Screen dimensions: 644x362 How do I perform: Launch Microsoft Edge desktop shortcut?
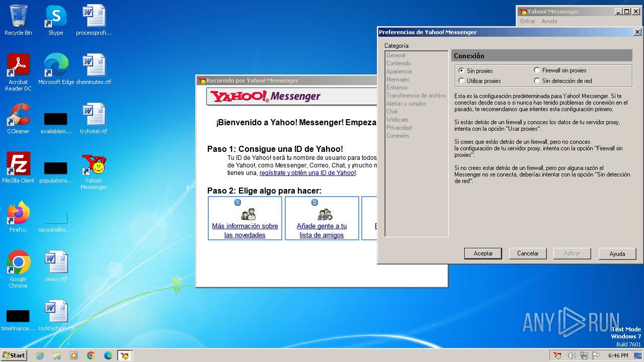56,69
